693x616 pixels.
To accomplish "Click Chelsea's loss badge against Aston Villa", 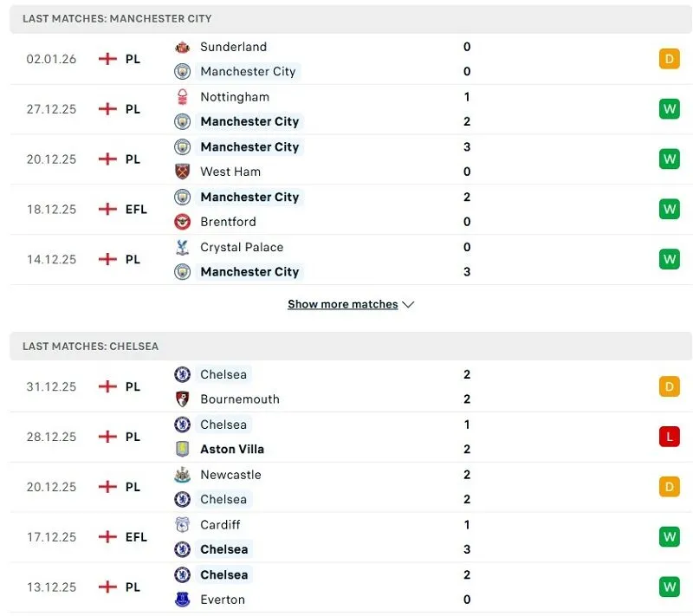I will tap(669, 437).
